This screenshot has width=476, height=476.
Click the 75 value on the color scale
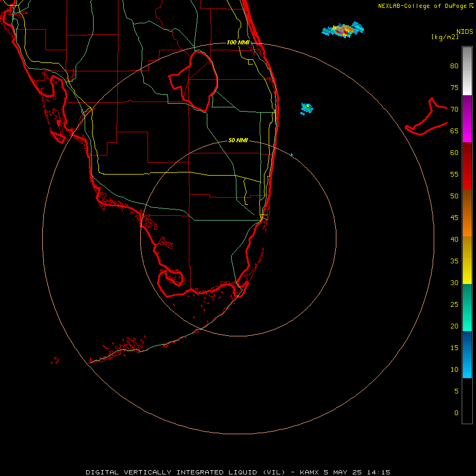point(454,87)
